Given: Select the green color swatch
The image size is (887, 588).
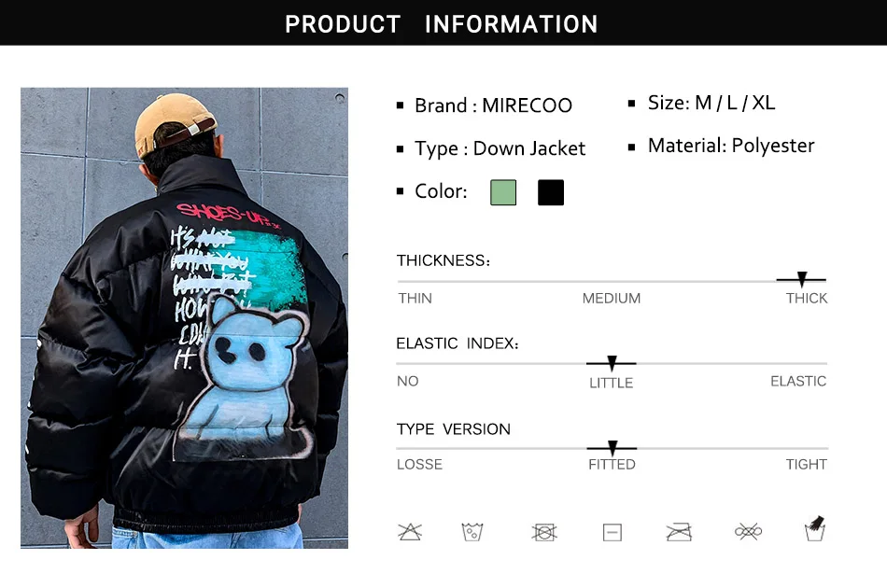Looking at the screenshot, I should [503, 192].
